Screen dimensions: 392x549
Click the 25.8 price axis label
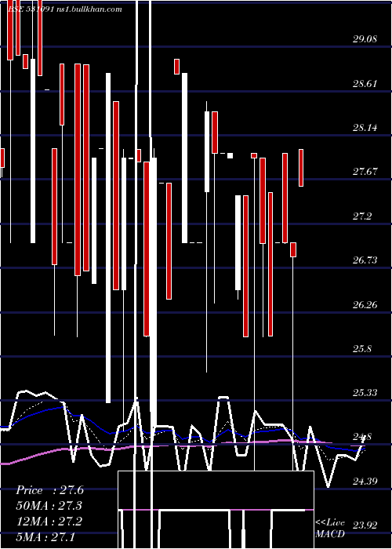coord(362,349)
